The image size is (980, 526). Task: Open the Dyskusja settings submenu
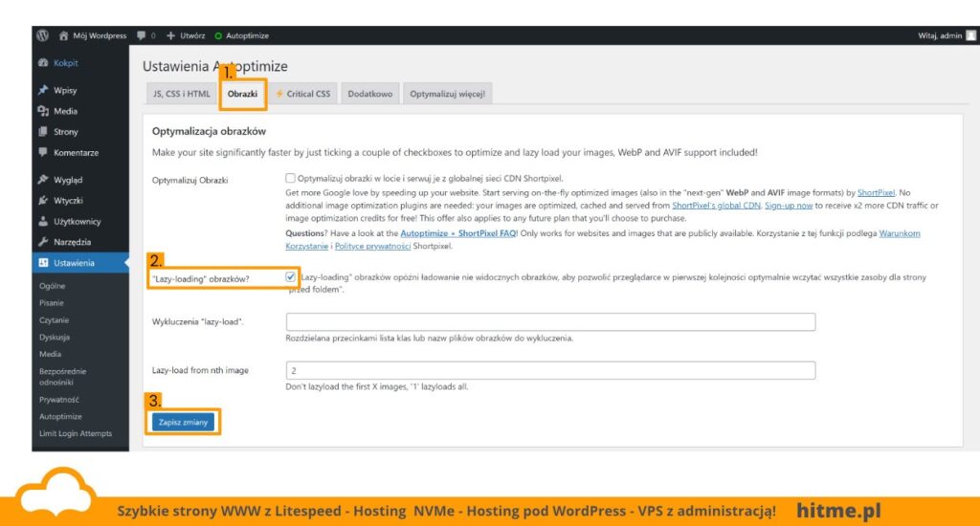55,337
